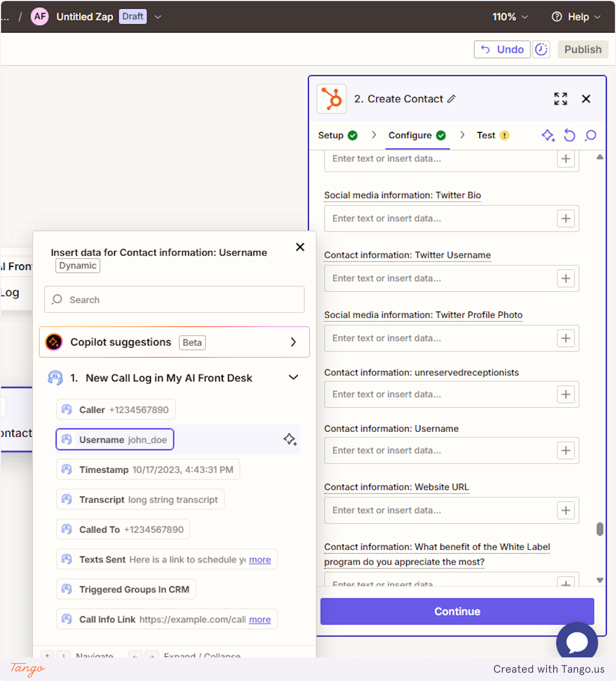Close the Create Contact step panel
This screenshot has height=681, width=616.
(586, 99)
